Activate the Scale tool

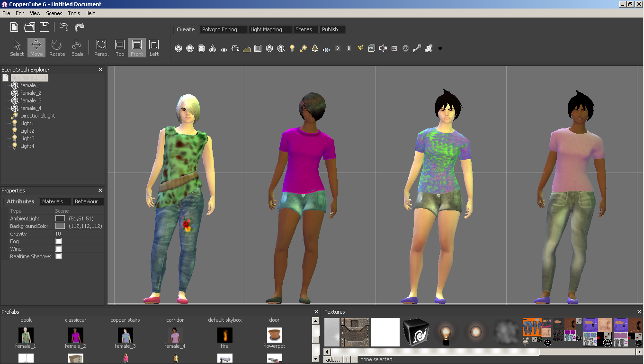(x=77, y=48)
